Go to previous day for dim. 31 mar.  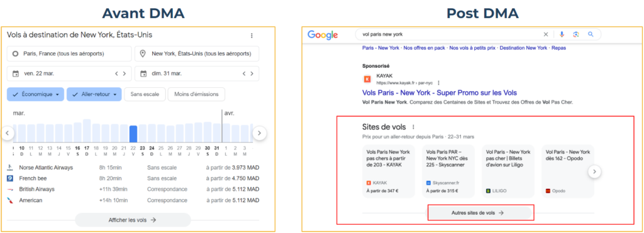[245, 74]
